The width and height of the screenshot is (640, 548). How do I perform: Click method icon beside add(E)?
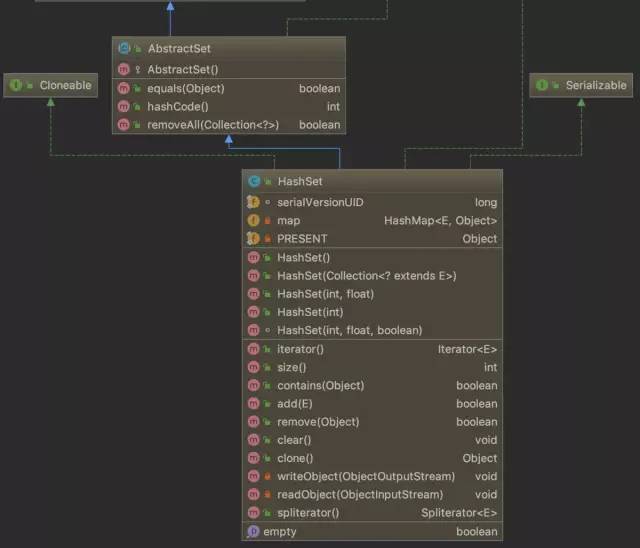(253, 404)
